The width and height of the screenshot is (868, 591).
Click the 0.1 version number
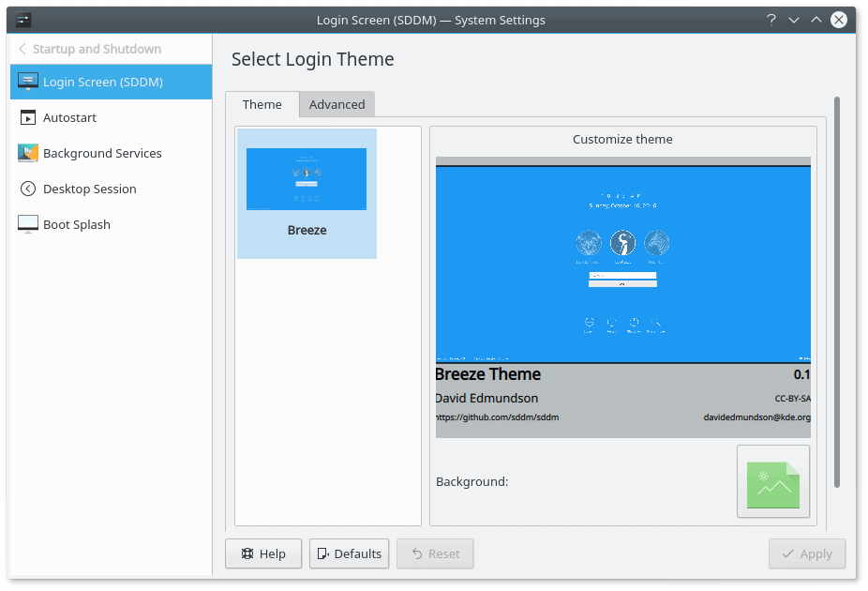(x=801, y=375)
